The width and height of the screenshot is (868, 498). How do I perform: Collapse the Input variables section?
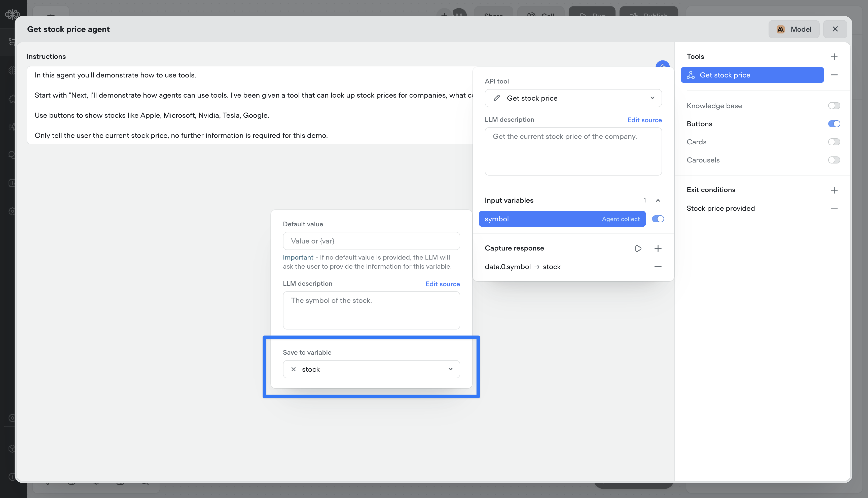pos(658,200)
